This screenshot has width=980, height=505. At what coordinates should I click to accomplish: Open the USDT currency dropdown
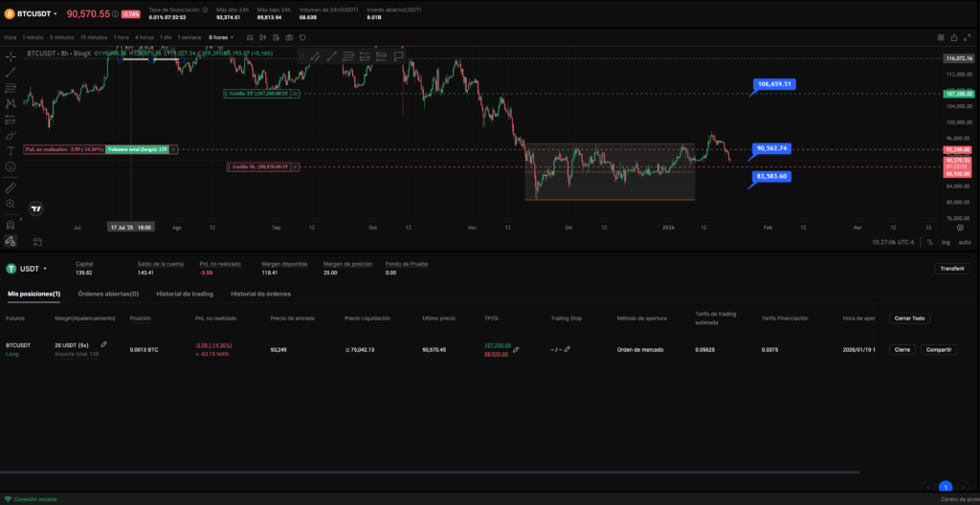[x=45, y=269]
